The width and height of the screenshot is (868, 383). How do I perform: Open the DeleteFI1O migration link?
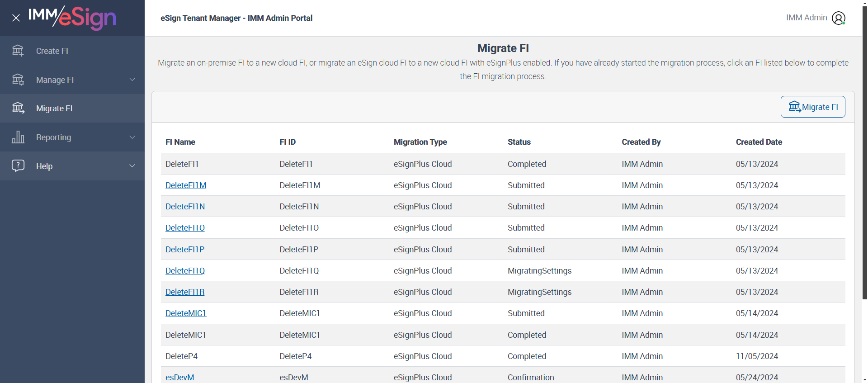[x=185, y=227]
